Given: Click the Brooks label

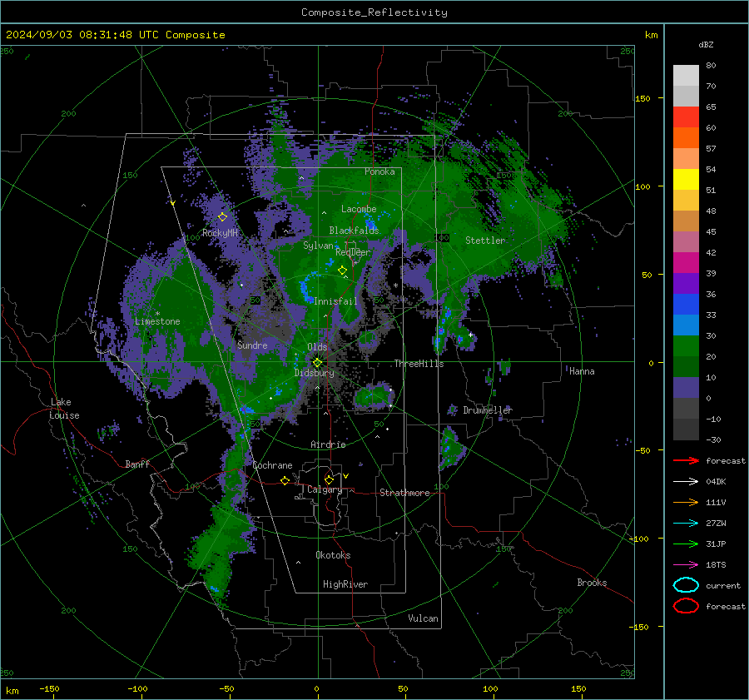Looking at the screenshot, I should click(x=592, y=583).
